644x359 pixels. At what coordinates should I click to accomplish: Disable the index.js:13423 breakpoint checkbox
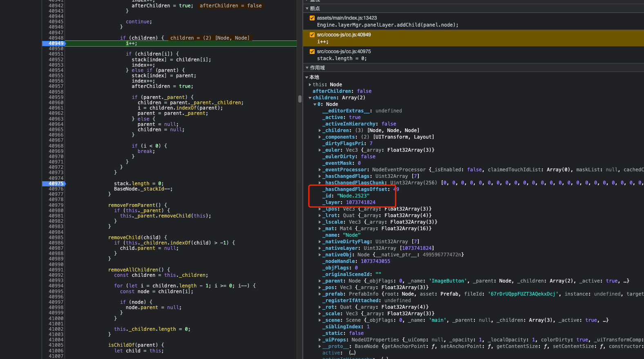(x=312, y=18)
